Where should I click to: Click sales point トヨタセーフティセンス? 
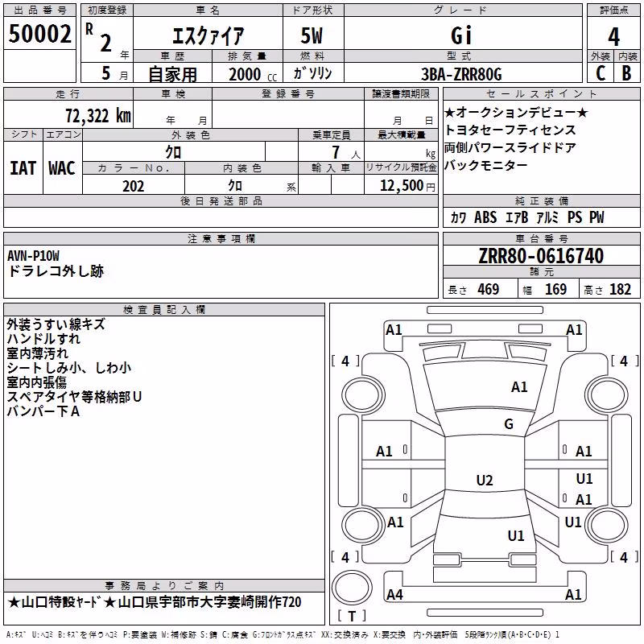[x=510, y=130]
